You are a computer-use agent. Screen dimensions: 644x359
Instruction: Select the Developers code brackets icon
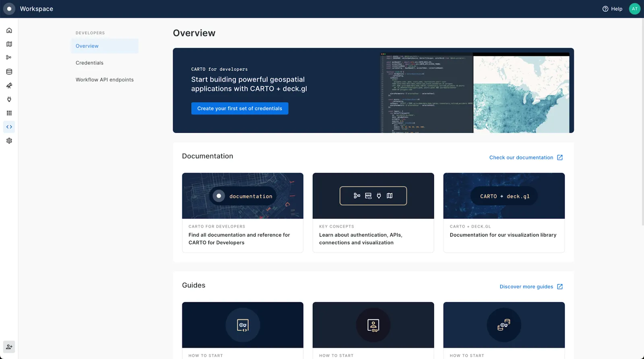click(x=9, y=127)
